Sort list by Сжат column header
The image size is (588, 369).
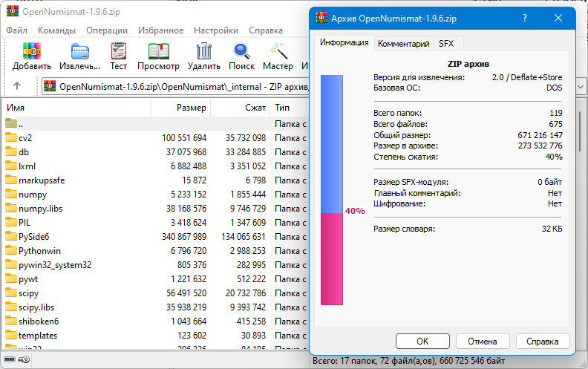click(241, 108)
